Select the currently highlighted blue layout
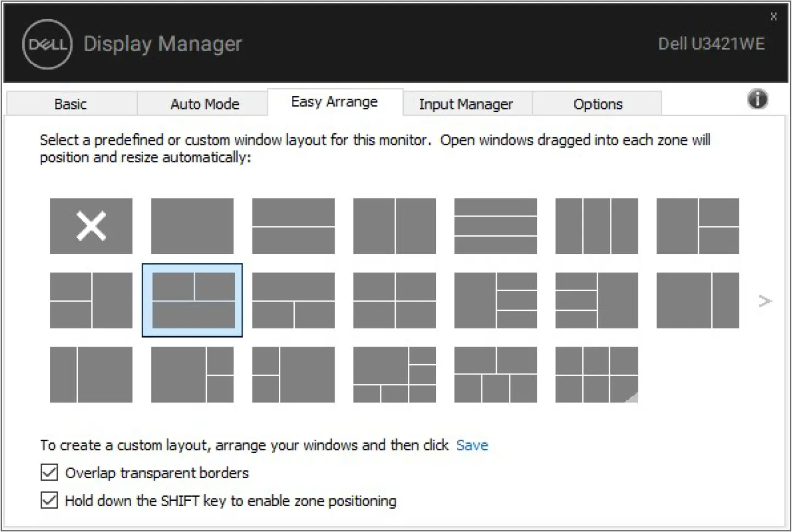Image resolution: width=792 pixels, height=532 pixels. 192,301
